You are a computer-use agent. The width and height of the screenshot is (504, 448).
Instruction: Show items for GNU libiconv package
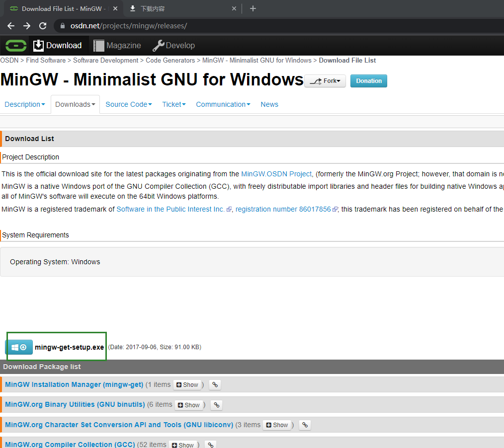click(277, 425)
